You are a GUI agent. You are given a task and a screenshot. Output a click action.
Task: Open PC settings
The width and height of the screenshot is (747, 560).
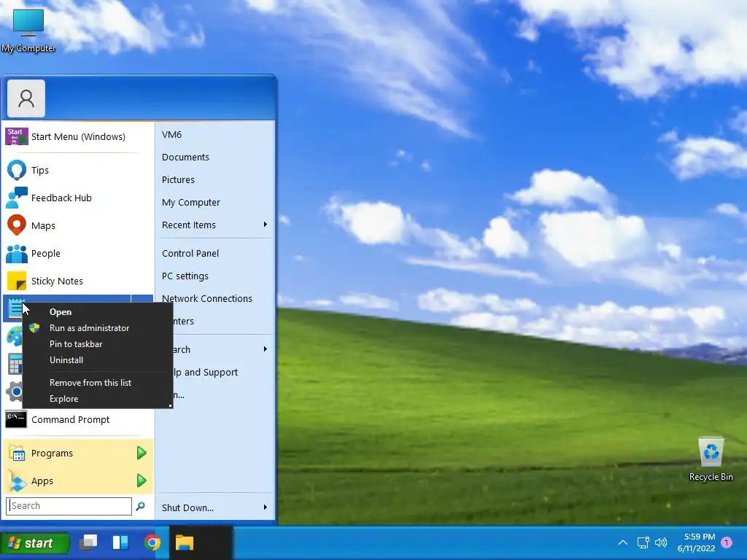[215, 276]
